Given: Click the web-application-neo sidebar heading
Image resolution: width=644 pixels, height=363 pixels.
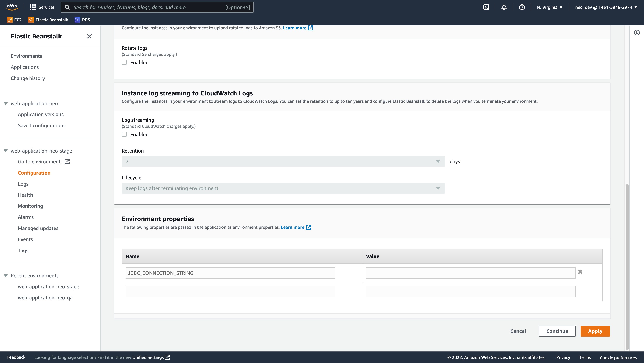Looking at the screenshot, I should point(34,104).
